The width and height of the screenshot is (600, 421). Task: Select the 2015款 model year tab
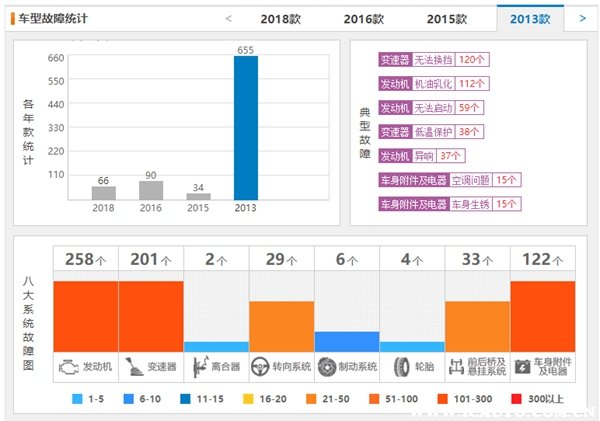click(x=446, y=19)
